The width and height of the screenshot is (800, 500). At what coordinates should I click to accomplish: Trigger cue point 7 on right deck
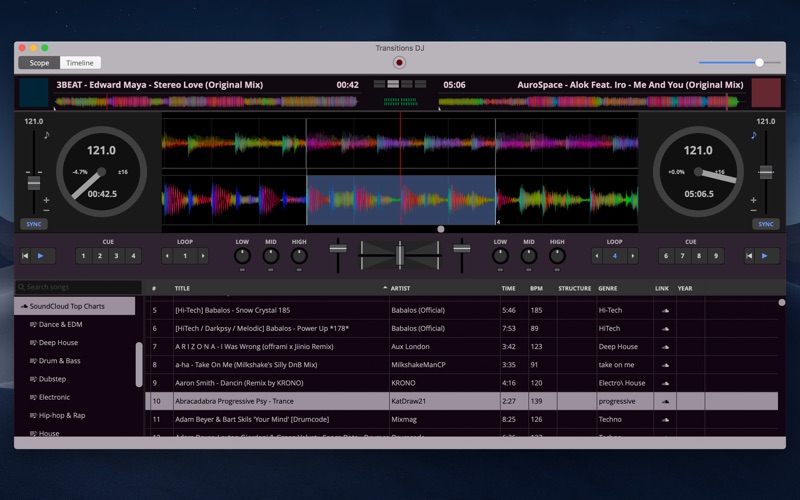coord(682,256)
